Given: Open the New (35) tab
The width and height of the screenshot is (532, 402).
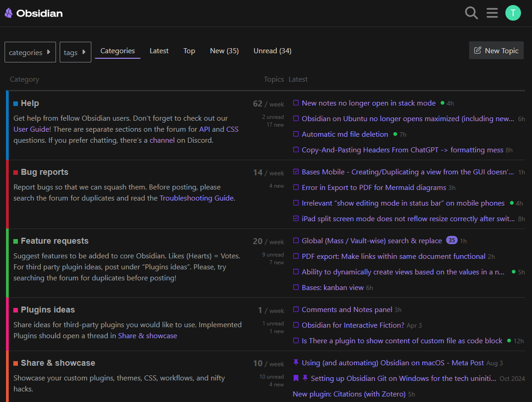Looking at the screenshot, I should [x=224, y=51].
